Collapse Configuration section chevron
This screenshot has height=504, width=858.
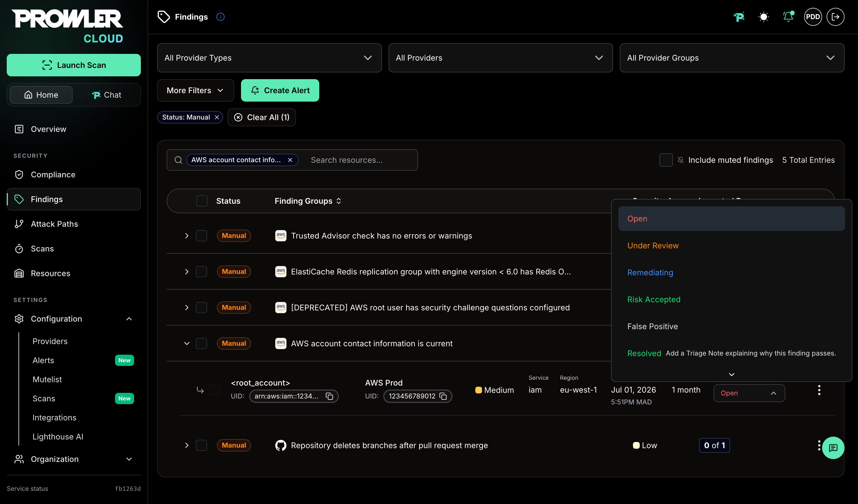click(x=129, y=319)
